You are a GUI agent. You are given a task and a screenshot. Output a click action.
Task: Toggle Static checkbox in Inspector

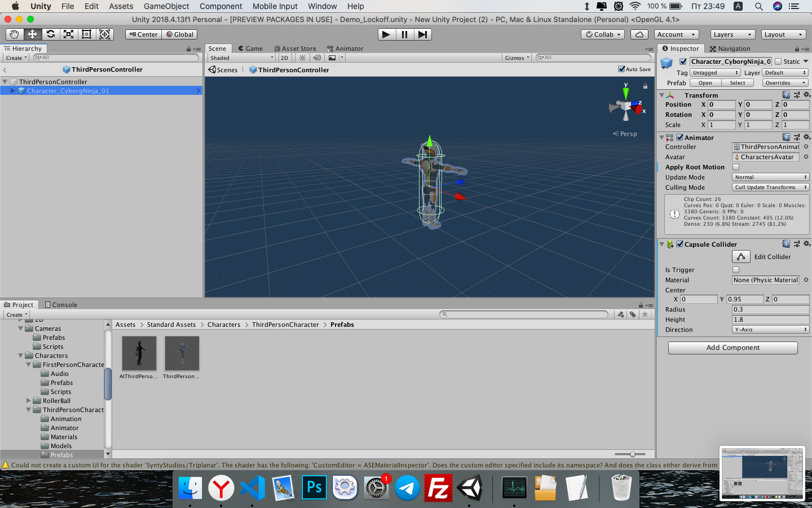(x=778, y=62)
